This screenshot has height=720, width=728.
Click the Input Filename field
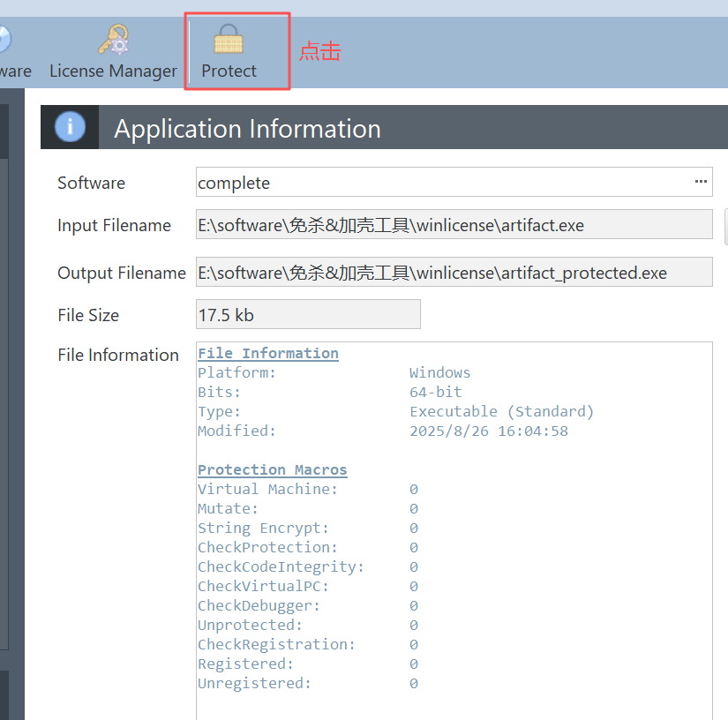[x=454, y=224]
